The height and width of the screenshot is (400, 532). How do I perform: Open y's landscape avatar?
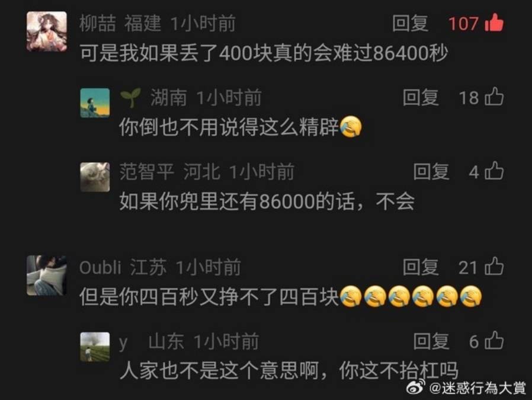[95, 347]
